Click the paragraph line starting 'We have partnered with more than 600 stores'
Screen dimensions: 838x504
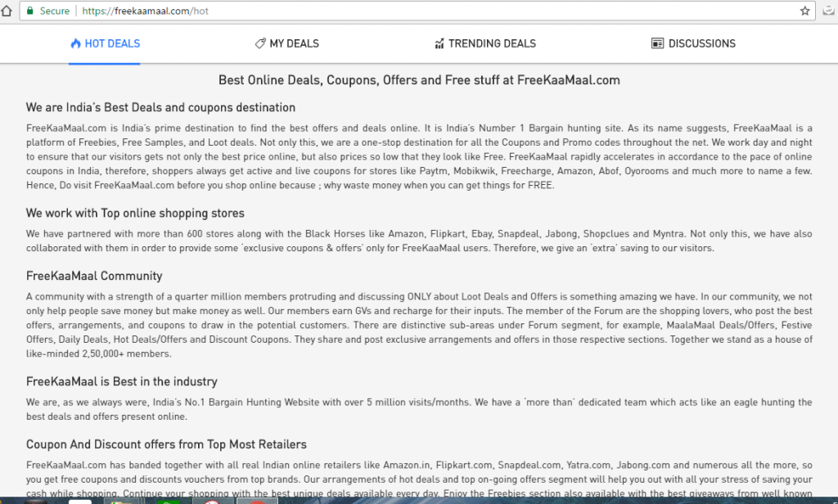(419, 234)
